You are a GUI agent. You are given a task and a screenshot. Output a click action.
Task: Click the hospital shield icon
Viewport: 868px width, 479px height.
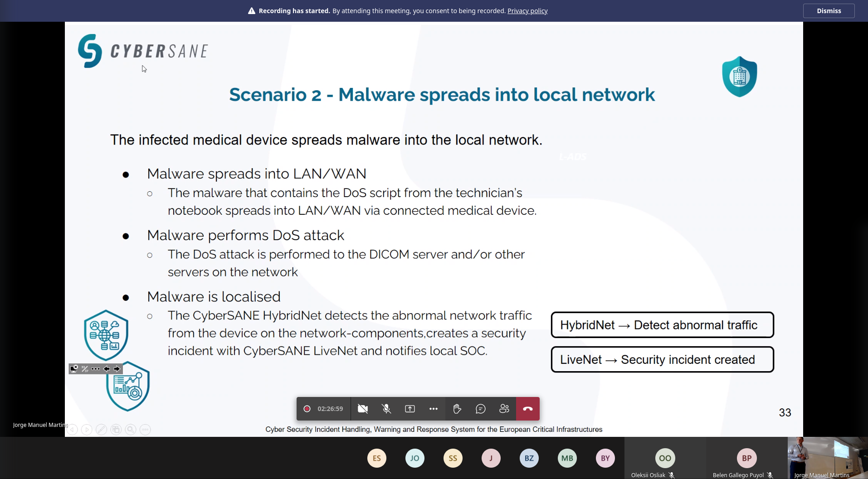[740, 77]
